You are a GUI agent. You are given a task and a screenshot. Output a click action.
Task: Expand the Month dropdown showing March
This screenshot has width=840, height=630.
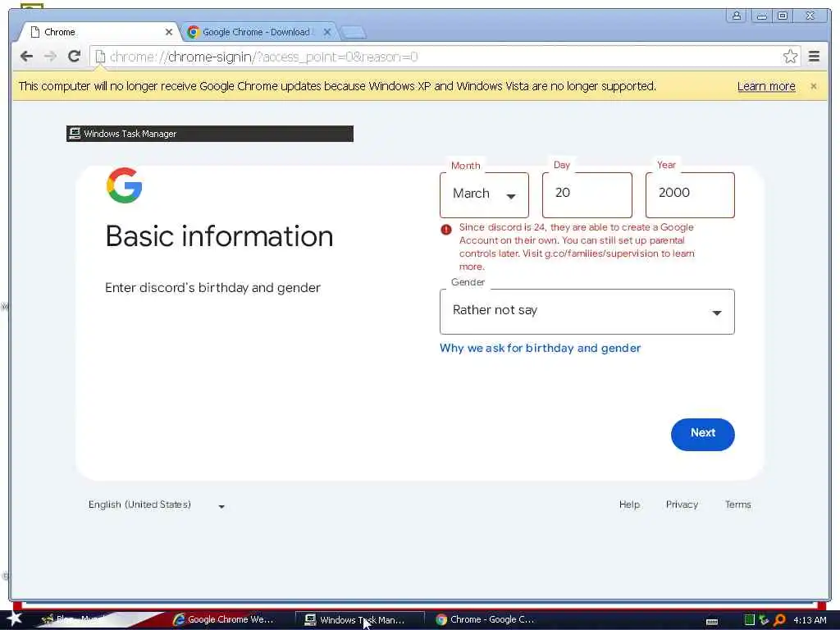(x=484, y=194)
